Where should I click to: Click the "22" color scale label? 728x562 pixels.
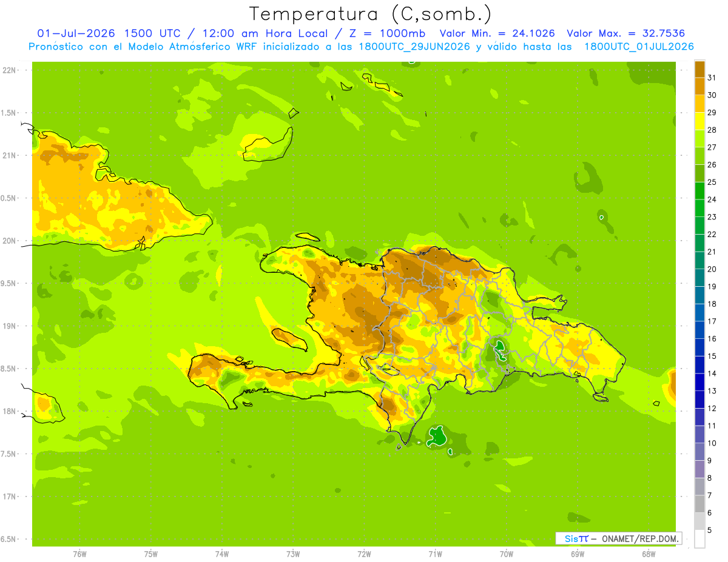[712, 234]
